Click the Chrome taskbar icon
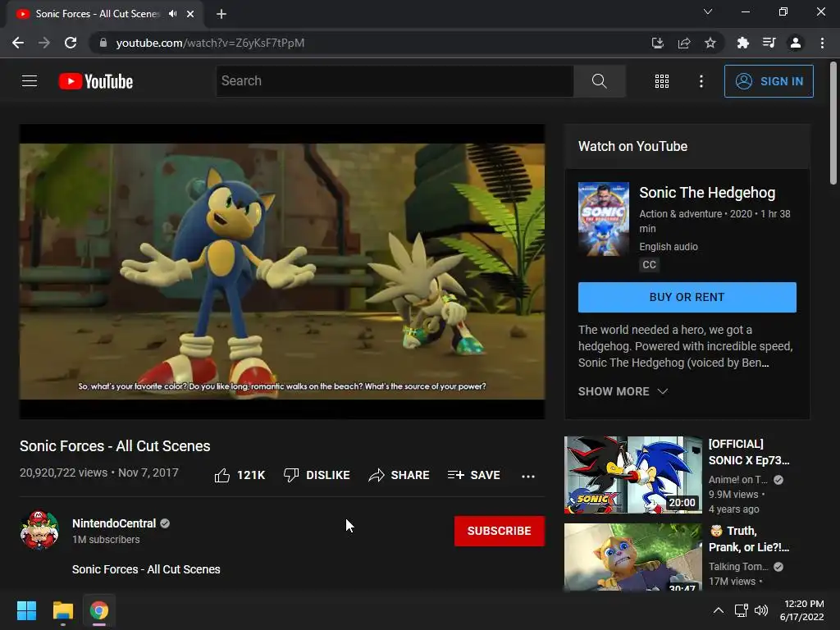Viewport: 840px width, 630px height. click(99, 610)
